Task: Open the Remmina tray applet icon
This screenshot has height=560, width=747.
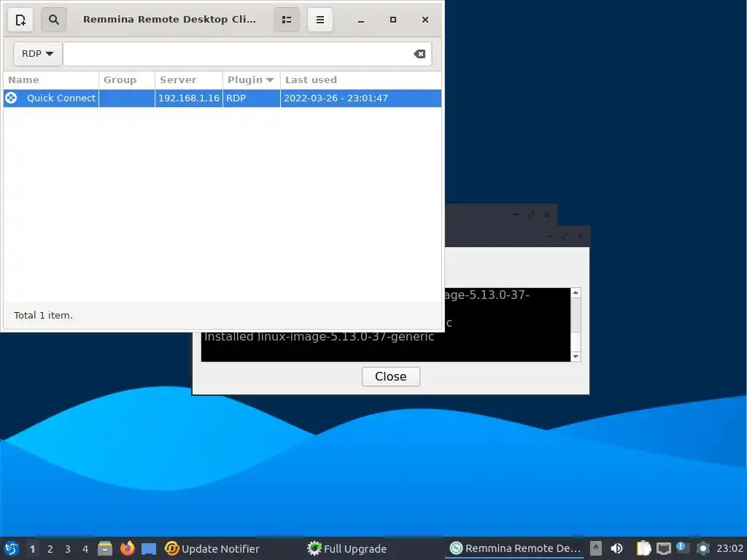Action: coord(703,548)
